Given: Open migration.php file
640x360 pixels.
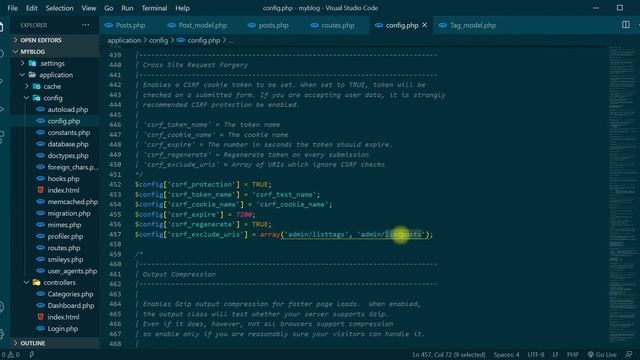Looking at the screenshot, I should (x=69, y=213).
